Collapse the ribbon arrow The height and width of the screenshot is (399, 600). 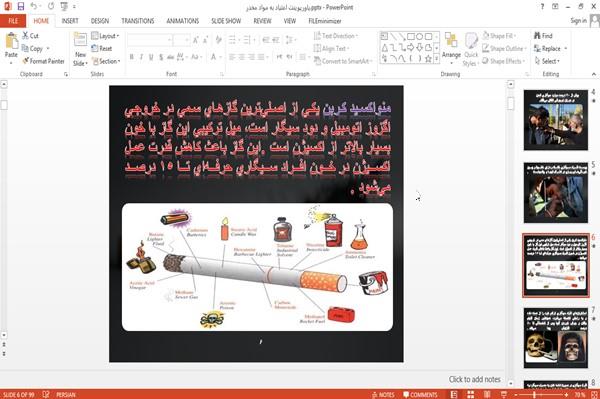click(594, 74)
